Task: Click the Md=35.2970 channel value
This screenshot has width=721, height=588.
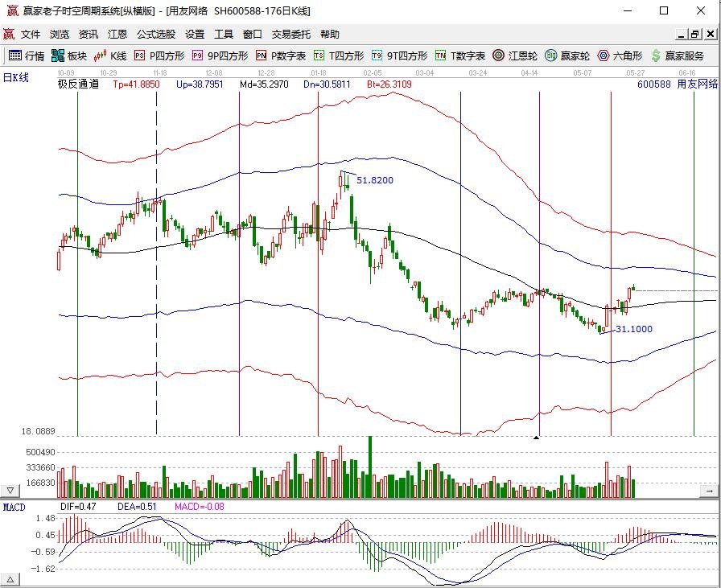Action: (x=264, y=84)
